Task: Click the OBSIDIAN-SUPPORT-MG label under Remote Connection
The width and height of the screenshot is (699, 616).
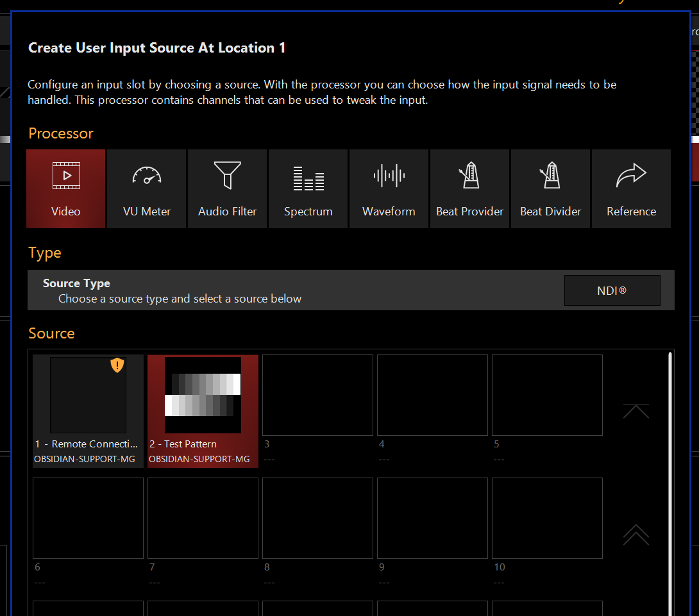Action: (x=84, y=459)
